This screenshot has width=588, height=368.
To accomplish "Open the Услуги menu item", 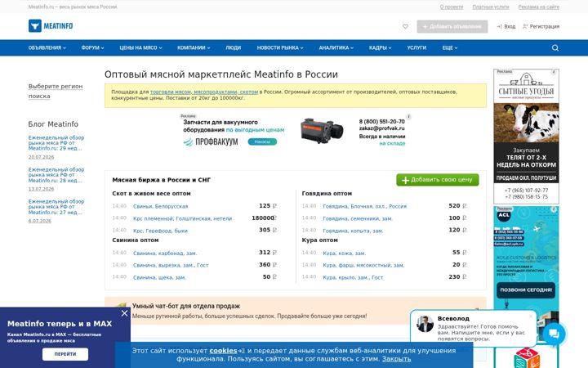I will (416, 47).
